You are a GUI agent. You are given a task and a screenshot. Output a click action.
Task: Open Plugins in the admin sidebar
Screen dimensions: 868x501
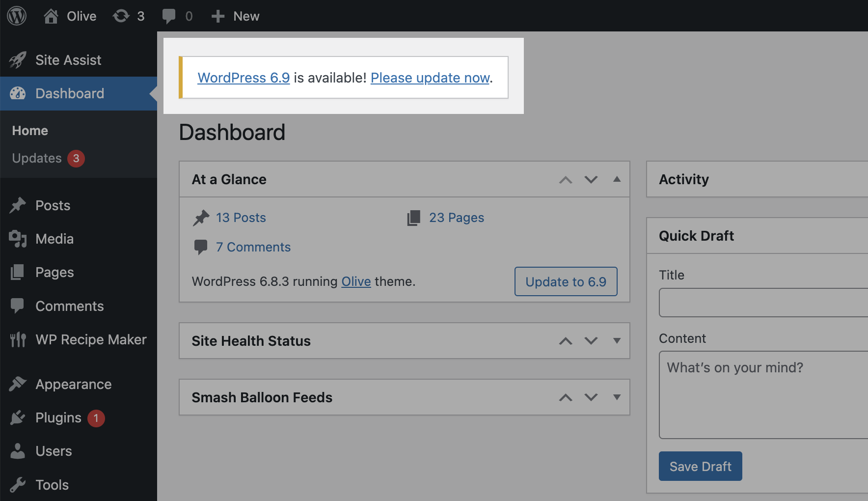[x=79, y=417]
